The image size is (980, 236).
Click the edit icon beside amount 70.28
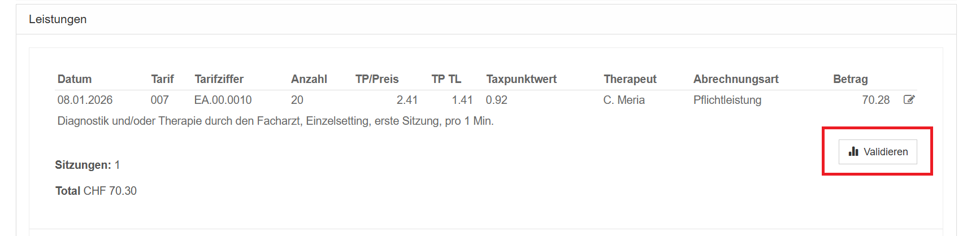(x=909, y=100)
